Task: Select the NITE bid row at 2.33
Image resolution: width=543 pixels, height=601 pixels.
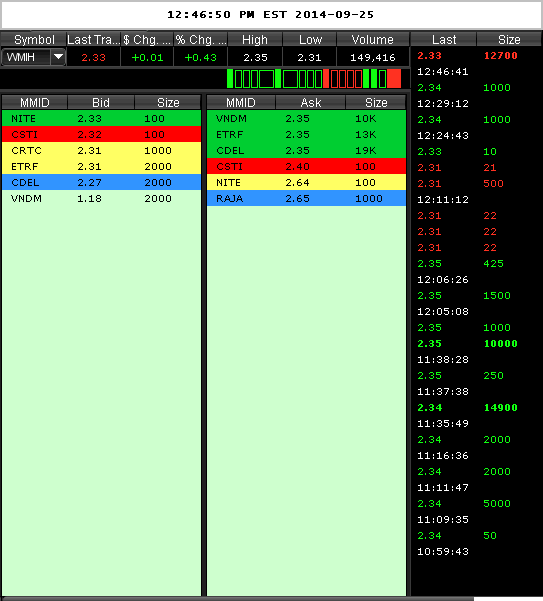Action: [x=102, y=118]
